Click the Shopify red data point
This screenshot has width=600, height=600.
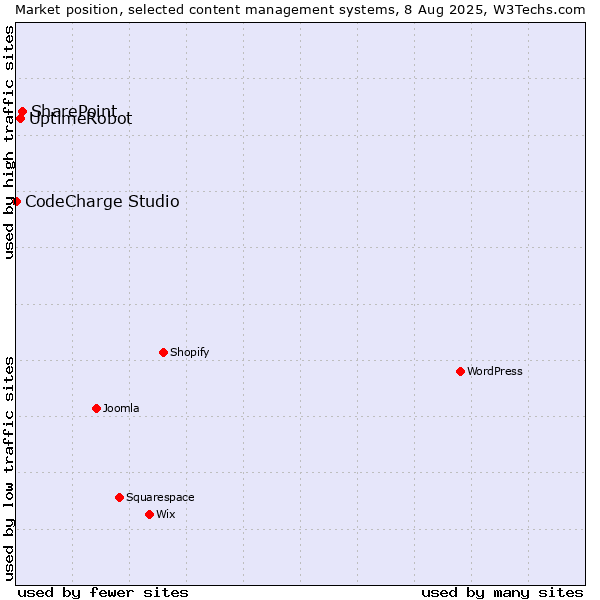163,352
